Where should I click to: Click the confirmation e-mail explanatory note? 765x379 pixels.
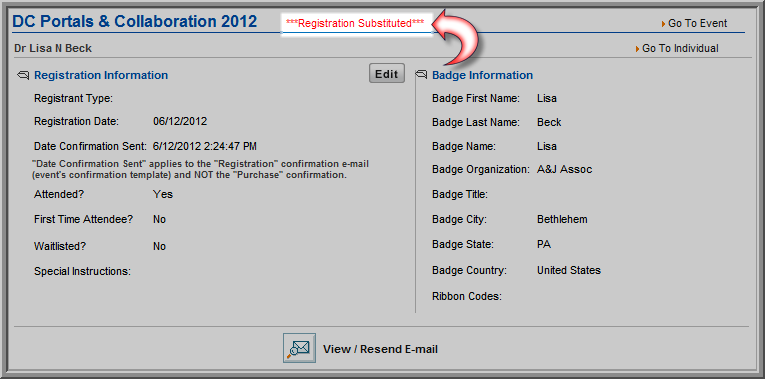click(x=200, y=169)
